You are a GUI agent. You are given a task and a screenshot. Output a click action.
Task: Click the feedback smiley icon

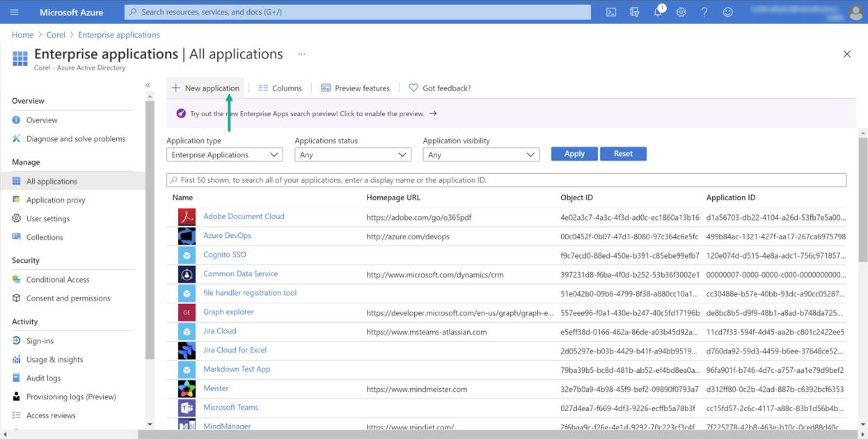(728, 12)
